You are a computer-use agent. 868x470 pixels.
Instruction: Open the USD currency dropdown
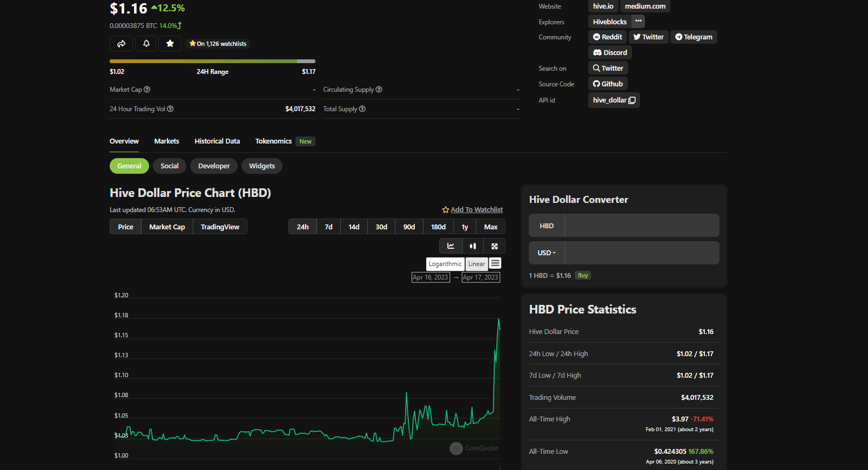point(547,253)
